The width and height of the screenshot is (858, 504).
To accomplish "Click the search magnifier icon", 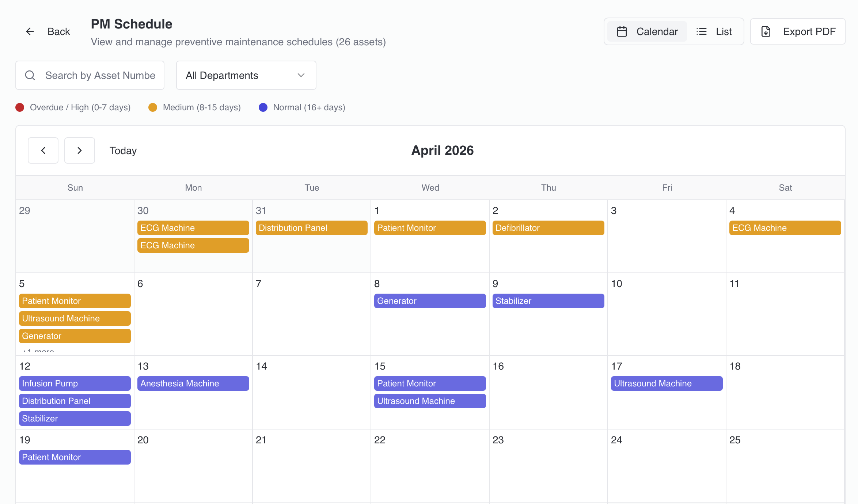I will pyautogui.click(x=30, y=75).
